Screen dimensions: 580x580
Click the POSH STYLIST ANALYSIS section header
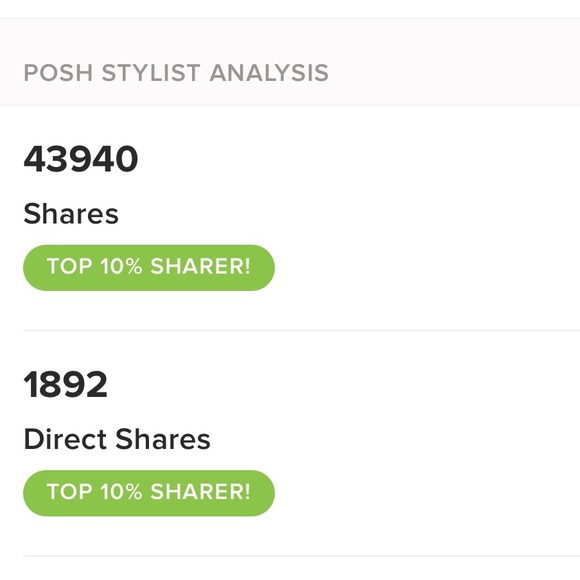(x=176, y=72)
